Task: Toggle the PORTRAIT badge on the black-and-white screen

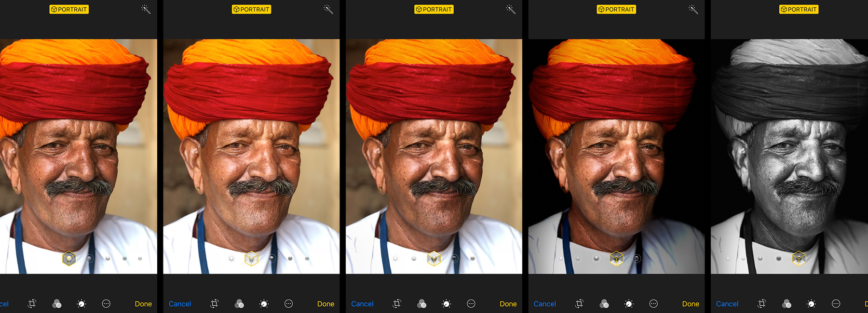Action: click(799, 9)
